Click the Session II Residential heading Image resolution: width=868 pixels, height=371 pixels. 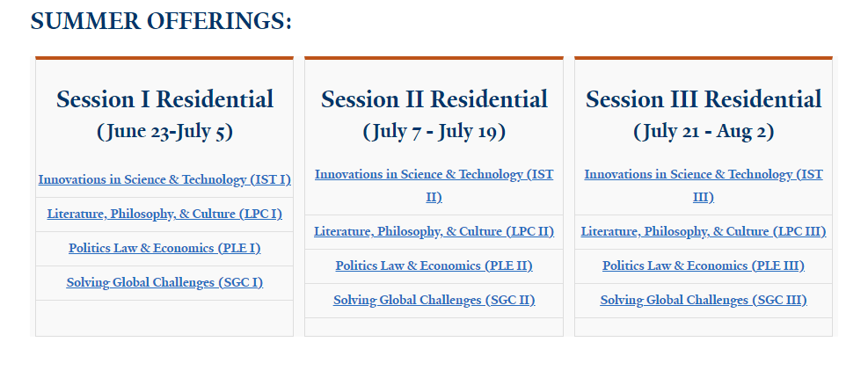coord(434,99)
